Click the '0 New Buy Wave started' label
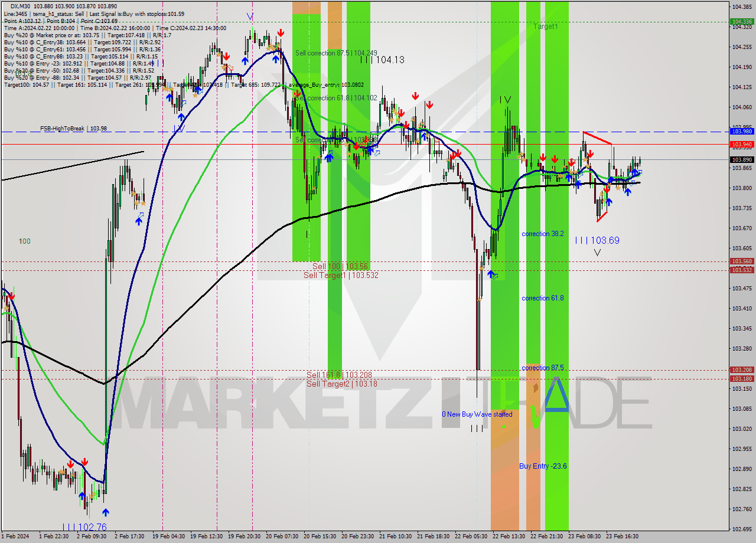This screenshot has width=756, height=543. coord(477,414)
